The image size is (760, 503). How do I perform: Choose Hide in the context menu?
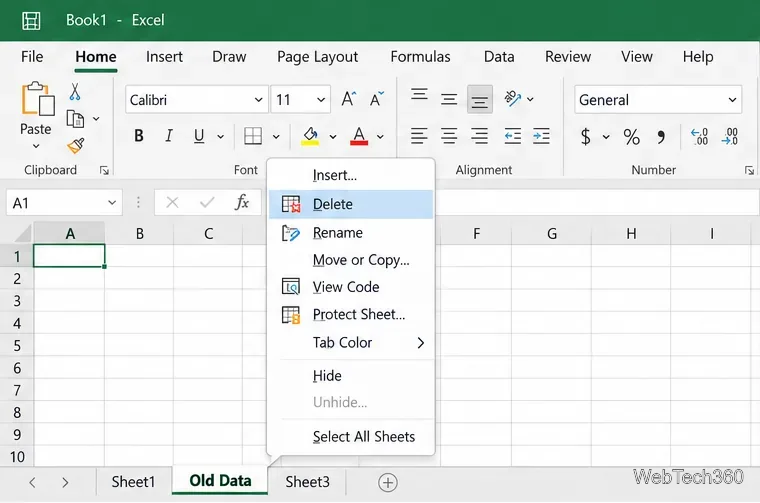click(351, 376)
